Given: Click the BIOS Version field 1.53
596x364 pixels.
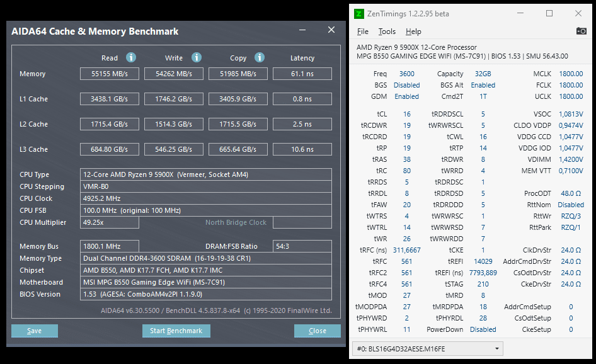Looking at the screenshot, I should (205, 294).
